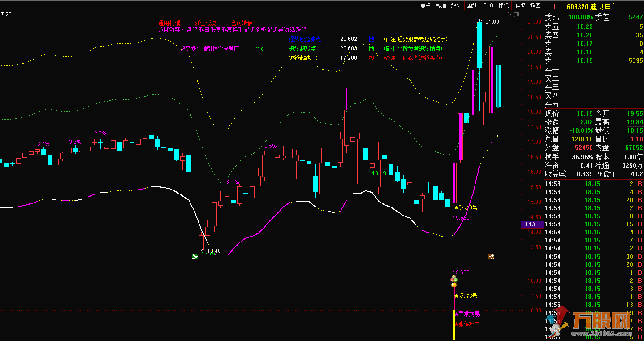This screenshot has width=644, height=341.
Task: Click the colored signal balls in the indicator panel
Action: (x=454, y=281)
